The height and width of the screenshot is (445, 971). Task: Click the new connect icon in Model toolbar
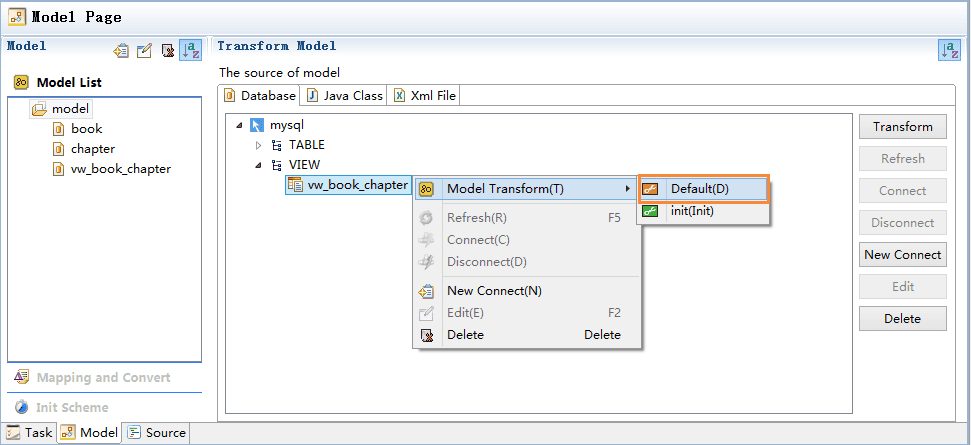[121, 51]
